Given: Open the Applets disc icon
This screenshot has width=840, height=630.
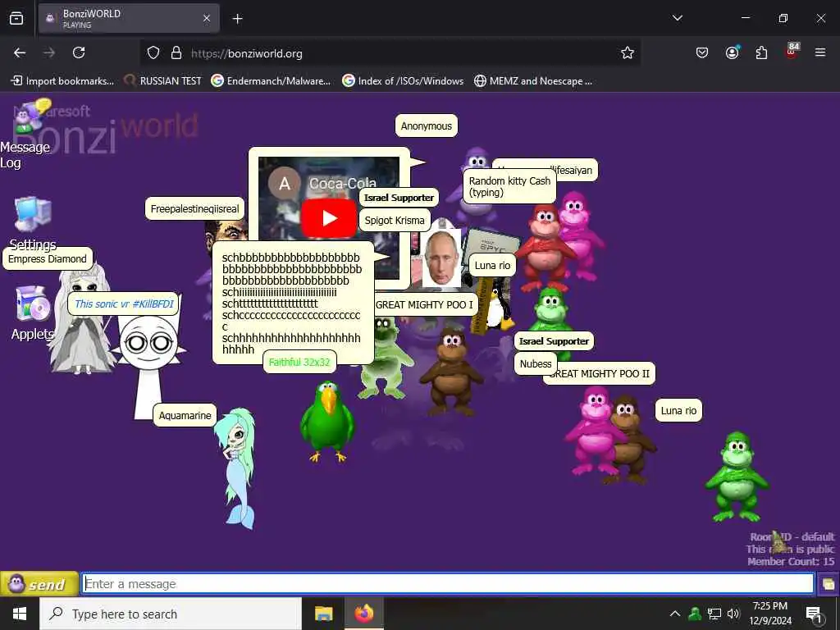Looking at the screenshot, I should pos(33,304).
